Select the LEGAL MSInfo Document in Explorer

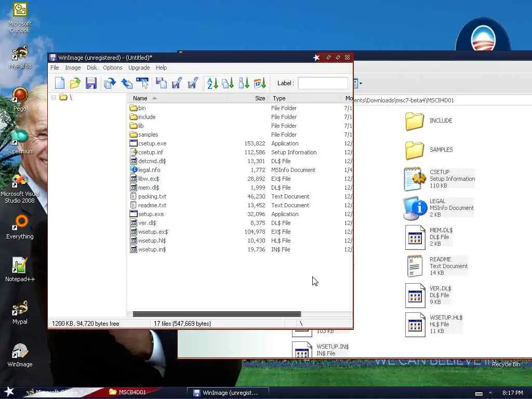tap(439, 208)
